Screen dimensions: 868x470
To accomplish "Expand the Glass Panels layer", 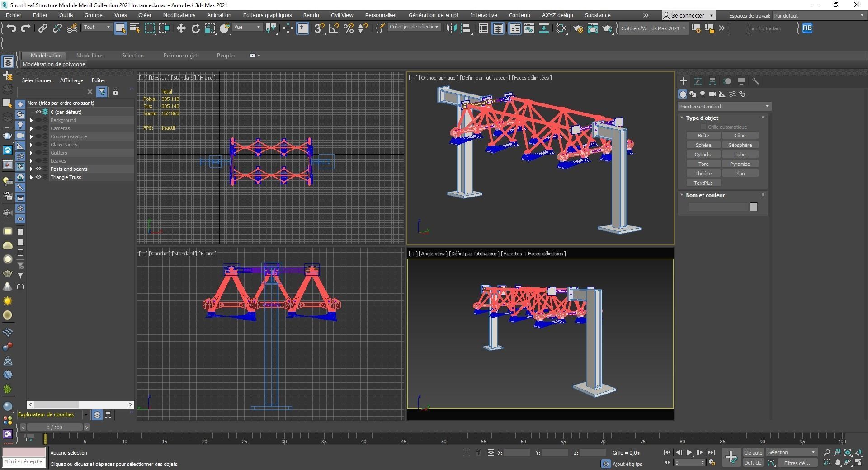I will [x=31, y=145].
